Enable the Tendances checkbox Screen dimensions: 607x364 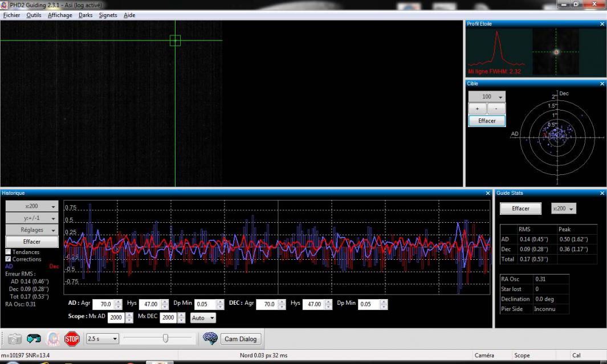click(9, 252)
